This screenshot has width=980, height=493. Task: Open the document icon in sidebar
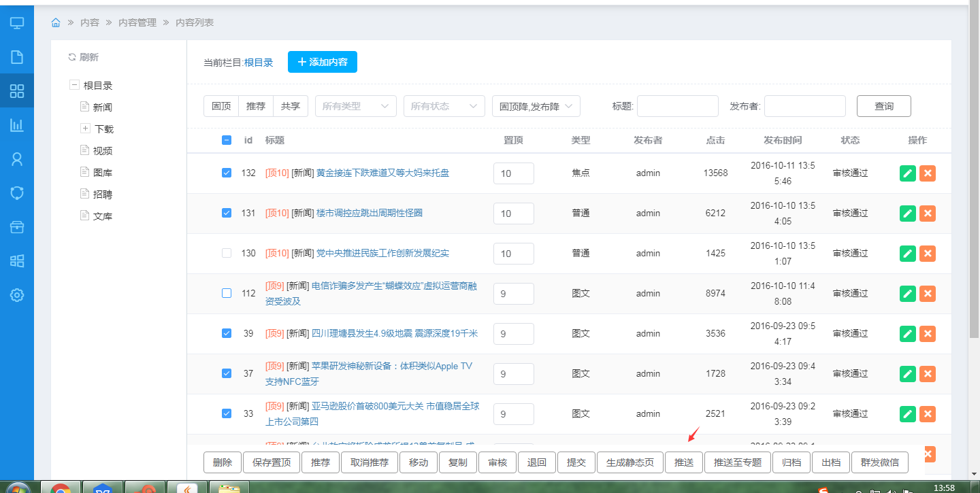point(17,57)
